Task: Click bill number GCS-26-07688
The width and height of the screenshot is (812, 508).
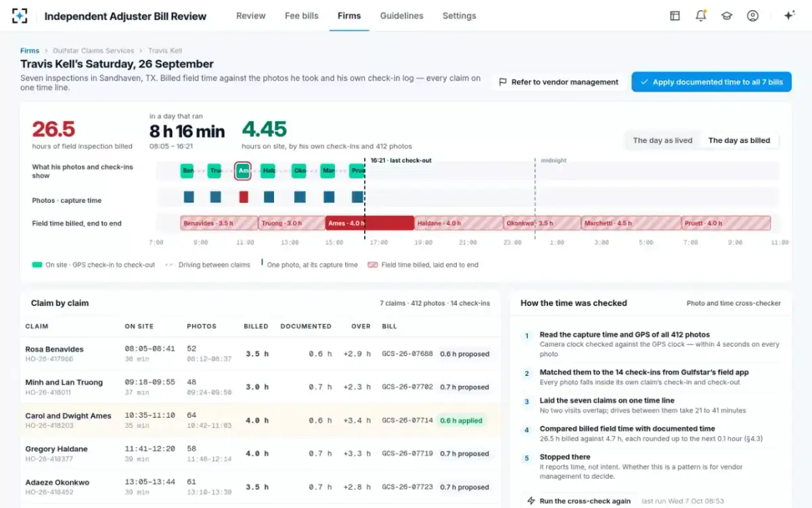Action: 407,354
